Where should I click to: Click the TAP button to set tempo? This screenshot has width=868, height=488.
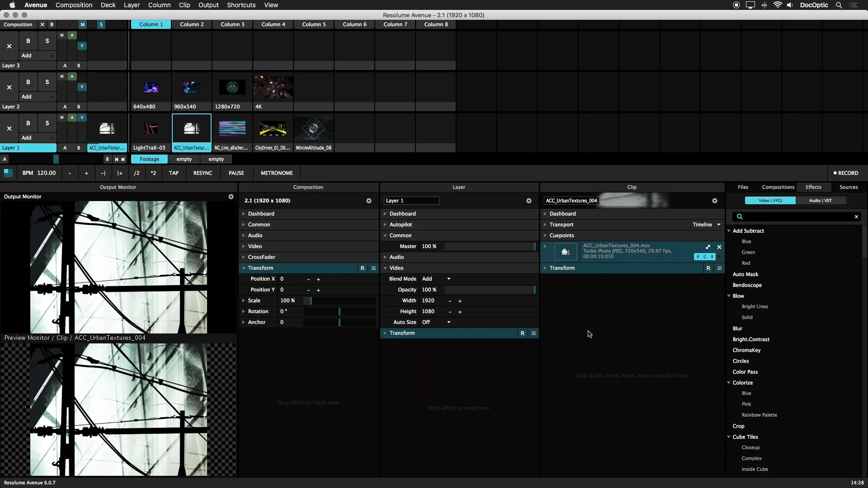pos(174,173)
